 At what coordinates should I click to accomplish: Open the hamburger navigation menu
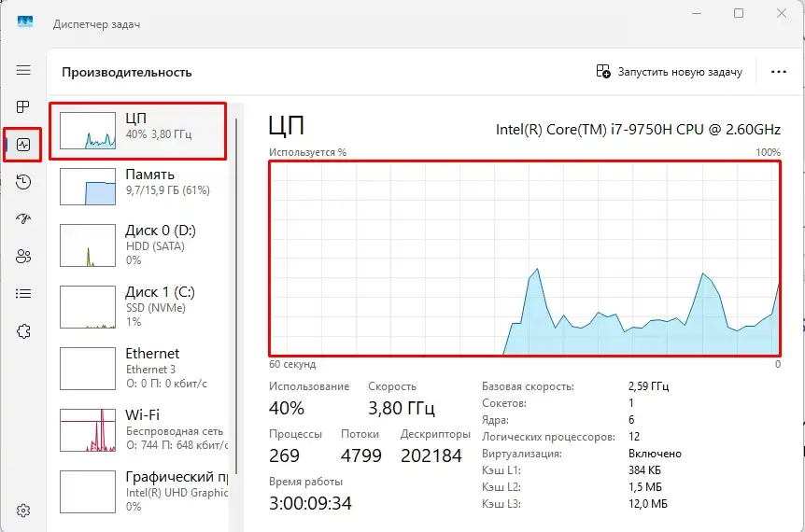click(23, 70)
